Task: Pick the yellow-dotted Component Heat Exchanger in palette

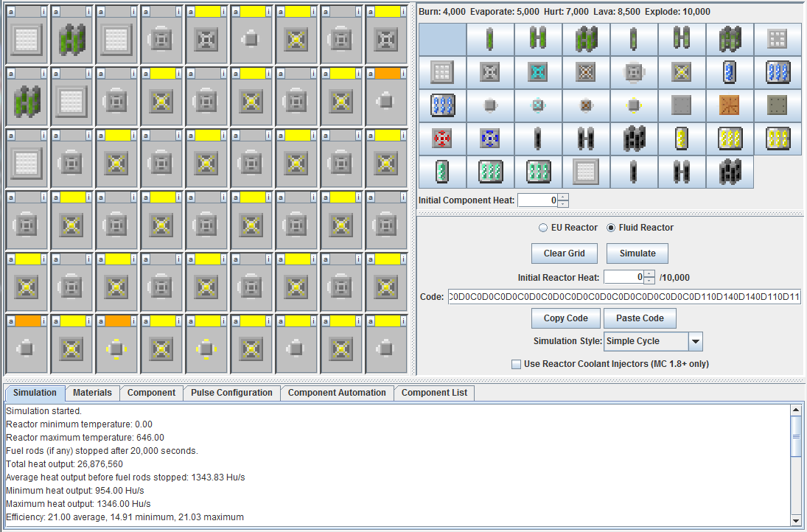Action: pos(634,105)
